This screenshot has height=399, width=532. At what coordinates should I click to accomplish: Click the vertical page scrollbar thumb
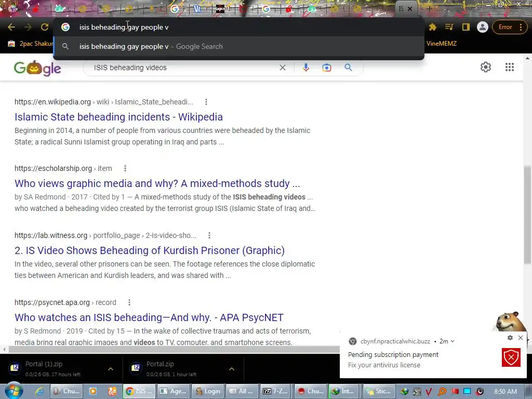[527, 215]
